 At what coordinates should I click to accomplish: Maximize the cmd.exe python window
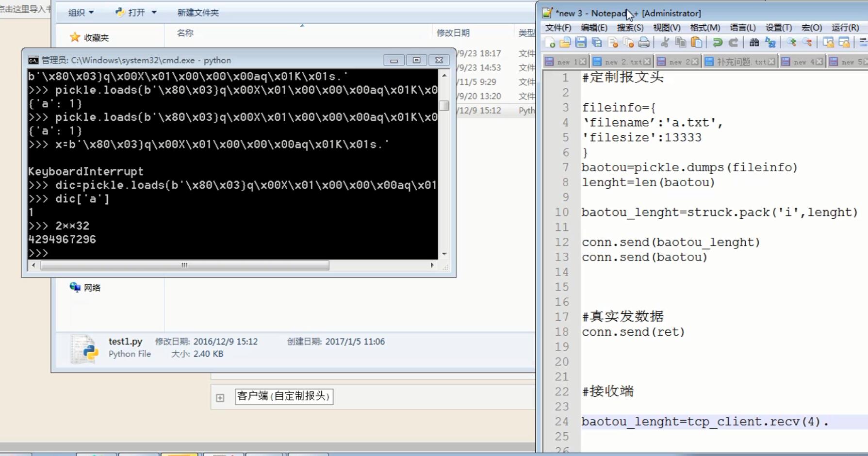416,60
